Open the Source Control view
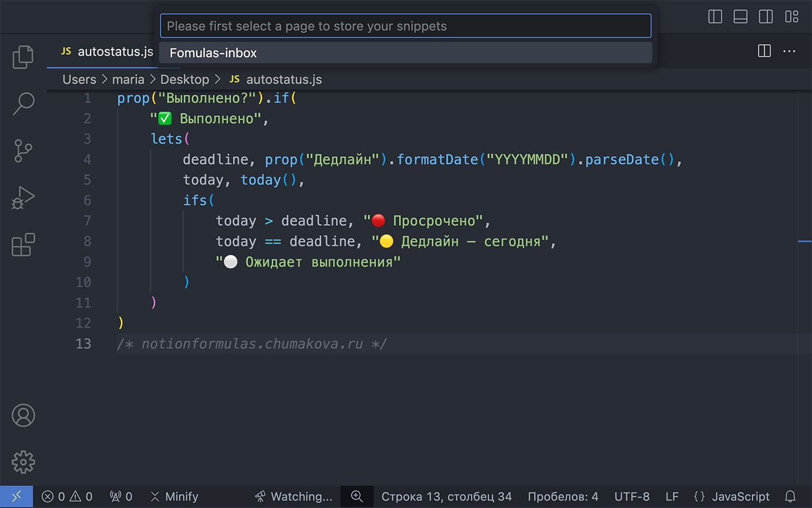 (x=23, y=151)
